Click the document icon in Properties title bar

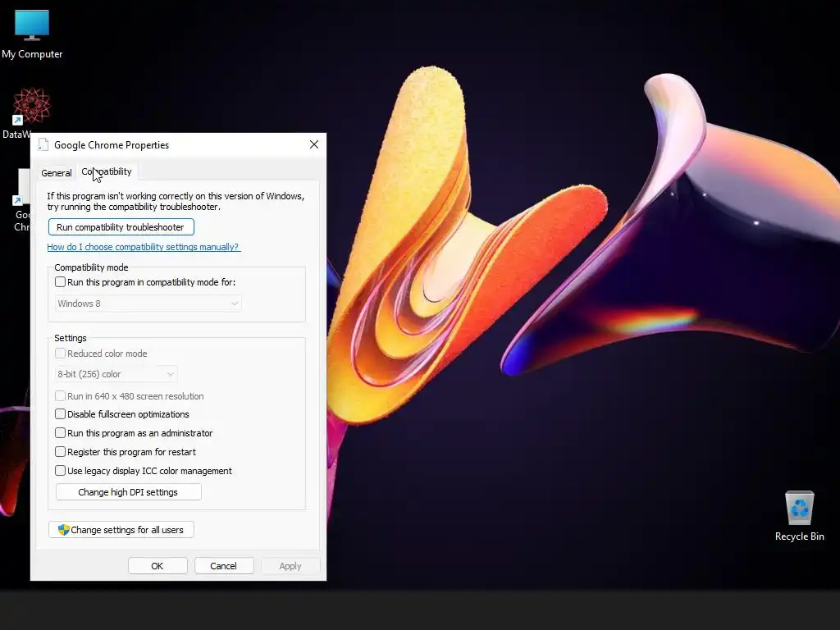[43, 144]
